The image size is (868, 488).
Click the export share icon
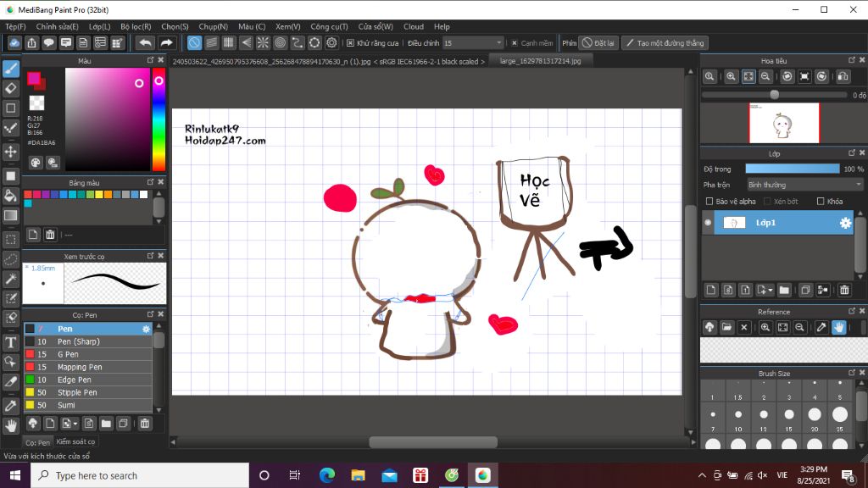pos(31,42)
